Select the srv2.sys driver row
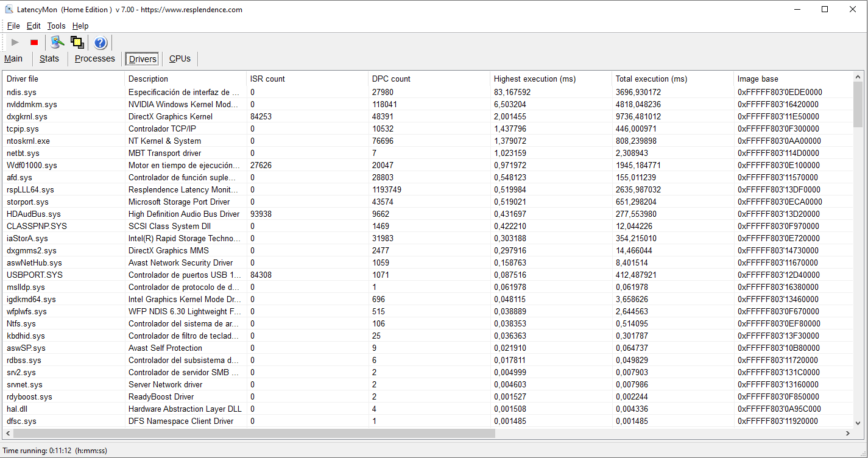 (428, 372)
